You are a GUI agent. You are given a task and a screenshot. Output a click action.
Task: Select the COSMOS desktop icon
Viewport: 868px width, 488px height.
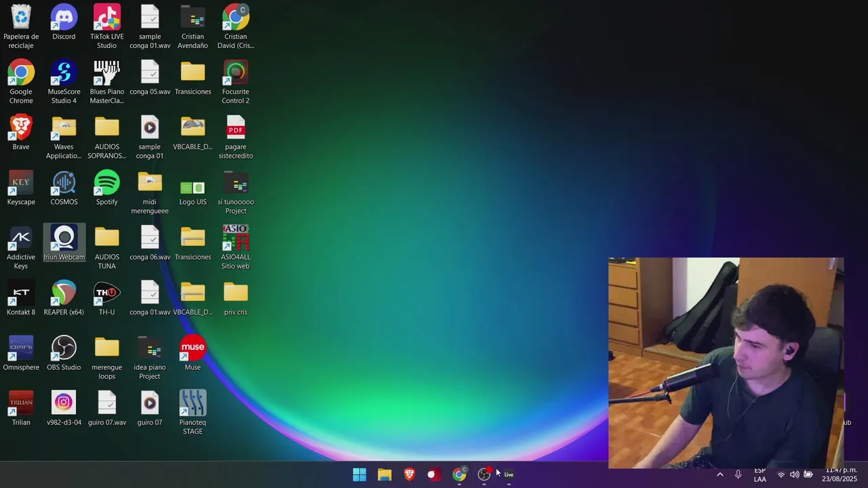point(64,188)
